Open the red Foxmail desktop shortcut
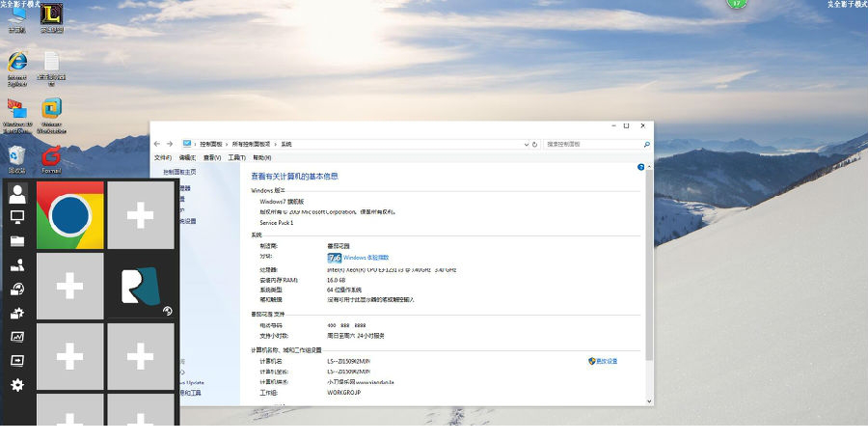868x442 pixels. [x=51, y=159]
